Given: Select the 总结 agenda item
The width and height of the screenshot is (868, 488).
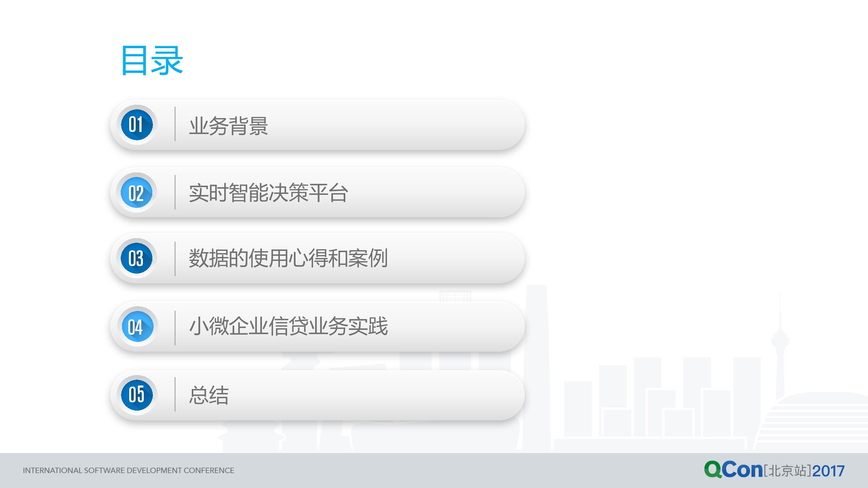Looking at the screenshot, I should click(209, 395).
